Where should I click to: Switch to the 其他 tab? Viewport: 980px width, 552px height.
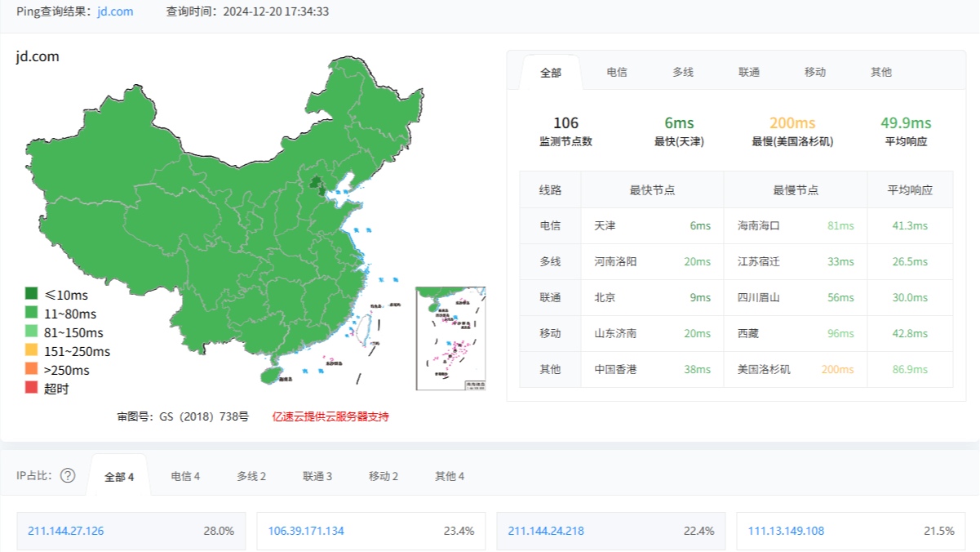click(882, 71)
